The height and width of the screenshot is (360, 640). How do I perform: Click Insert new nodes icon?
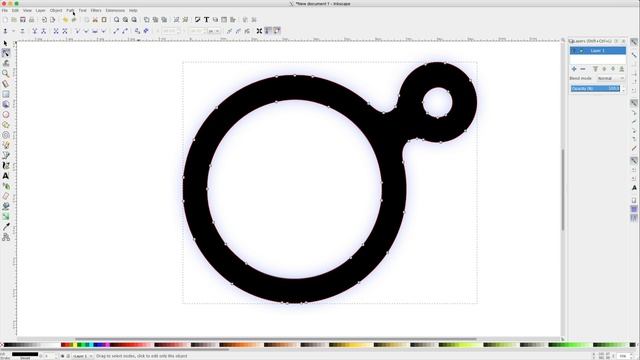tap(5, 31)
